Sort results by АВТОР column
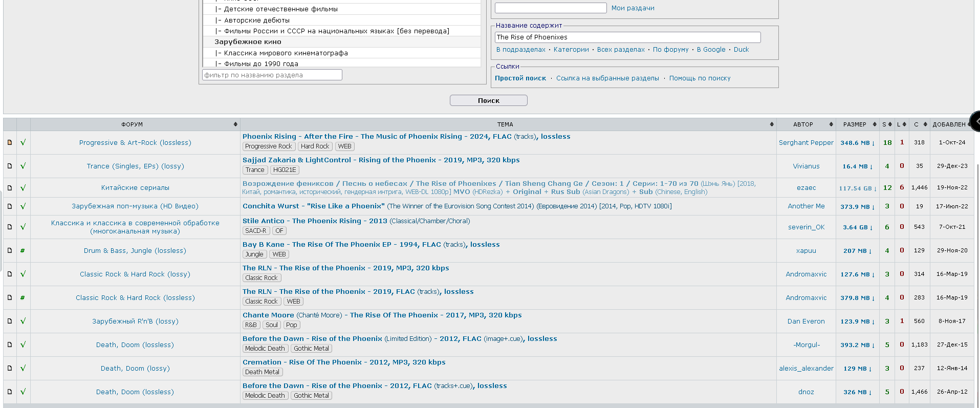Screen dimensions: 980x408 click(806, 124)
